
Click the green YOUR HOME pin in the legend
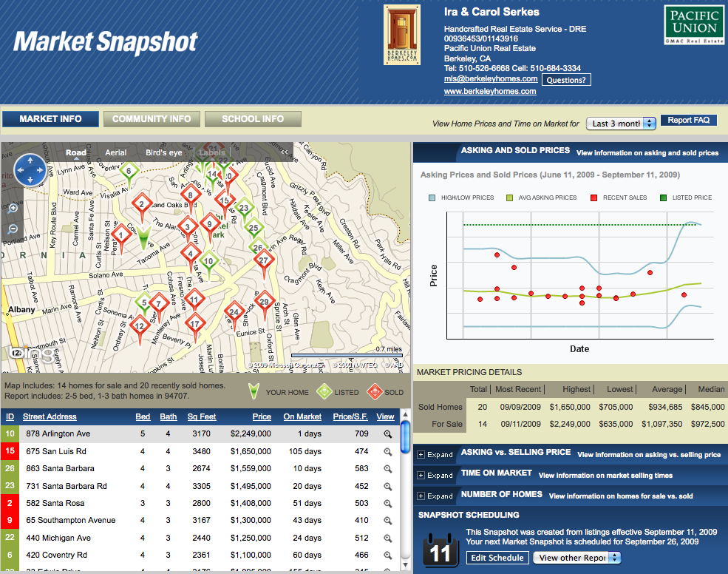pyautogui.click(x=255, y=388)
